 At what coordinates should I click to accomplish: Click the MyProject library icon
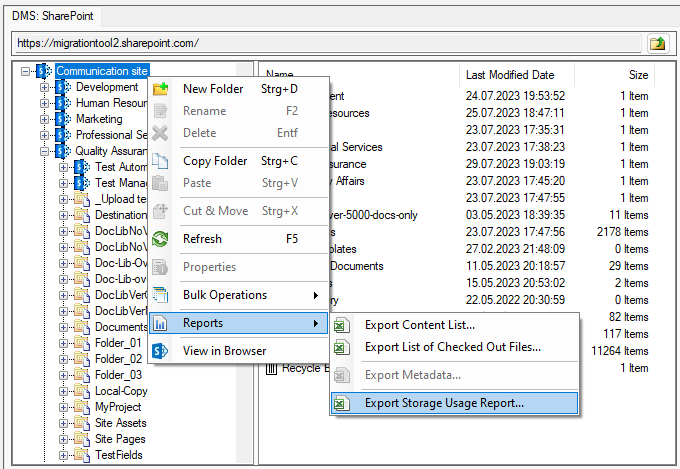(x=82, y=407)
